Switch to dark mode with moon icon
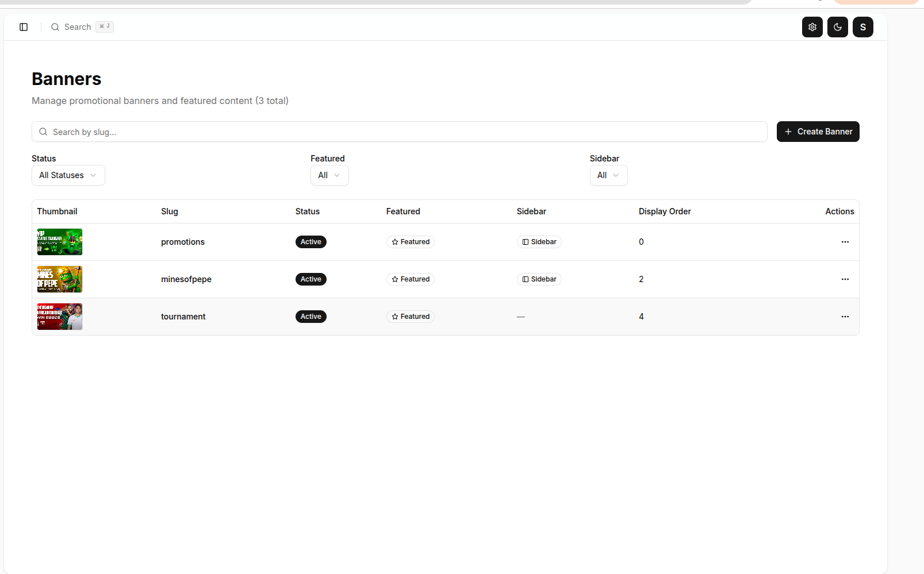This screenshot has width=924, height=574. (837, 27)
